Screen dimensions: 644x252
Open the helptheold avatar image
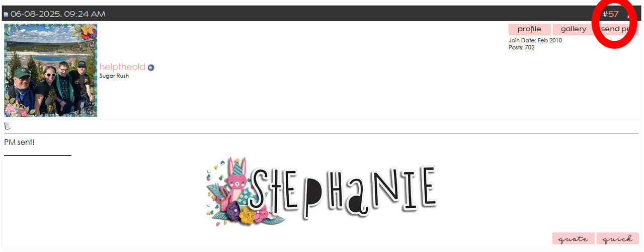coord(51,70)
